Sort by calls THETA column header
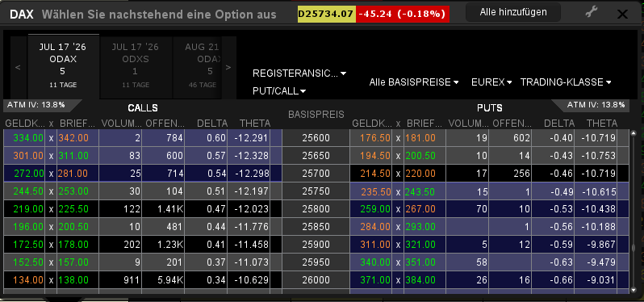Viewport: 644px width, 302px height. [255, 124]
